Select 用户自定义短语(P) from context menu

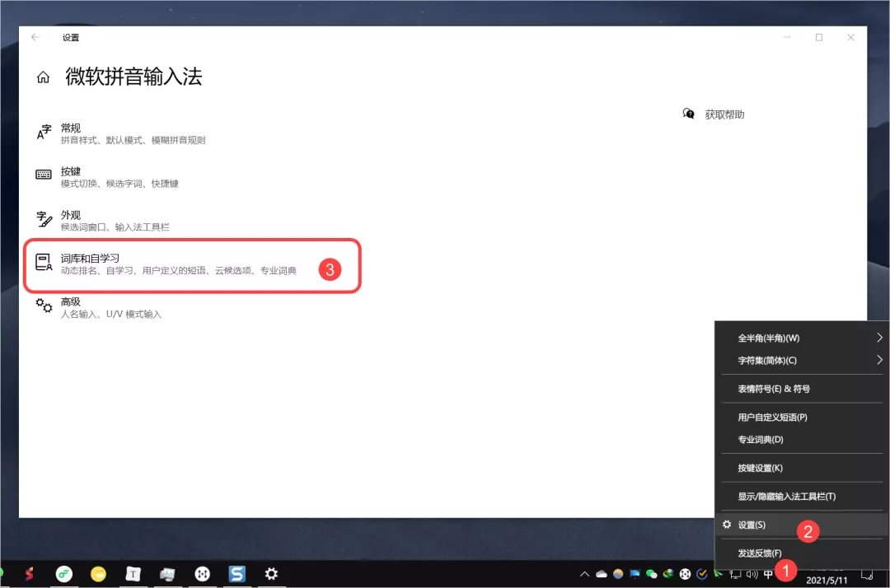coord(802,418)
